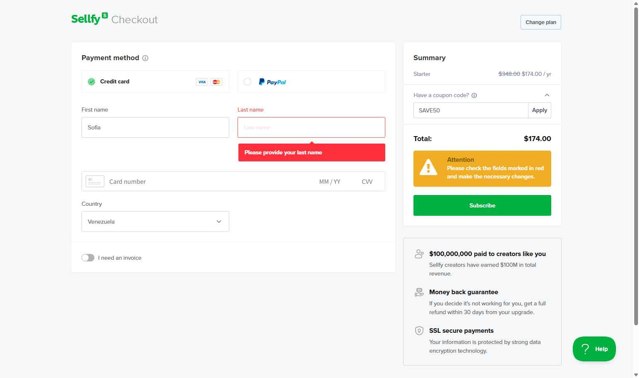This screenshot has width=639, height=378.
Task: Click the 'Have a coupon code?' label
Action: pos(441,95)
